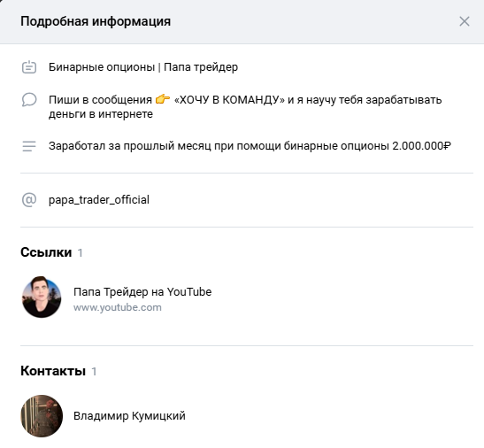Close the Подробная информация dialog
The image size is (484, 448).
tap(465, 21)
